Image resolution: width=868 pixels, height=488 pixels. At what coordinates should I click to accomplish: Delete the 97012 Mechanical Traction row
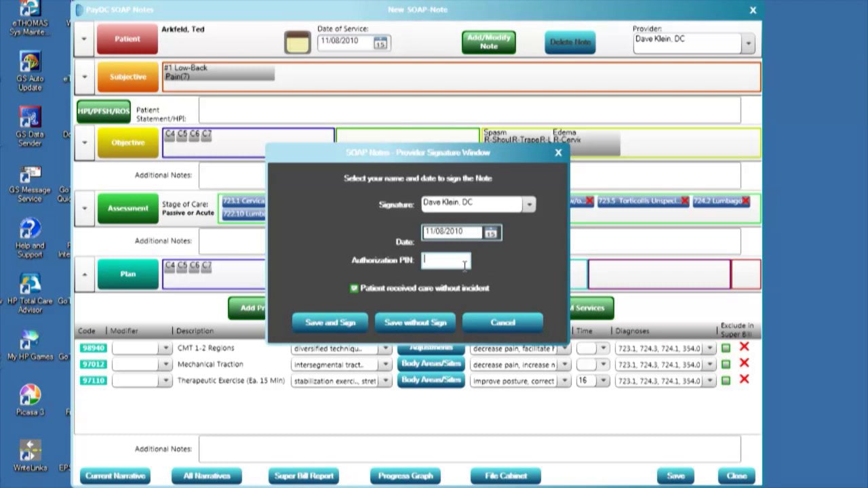tap(744, 363)
